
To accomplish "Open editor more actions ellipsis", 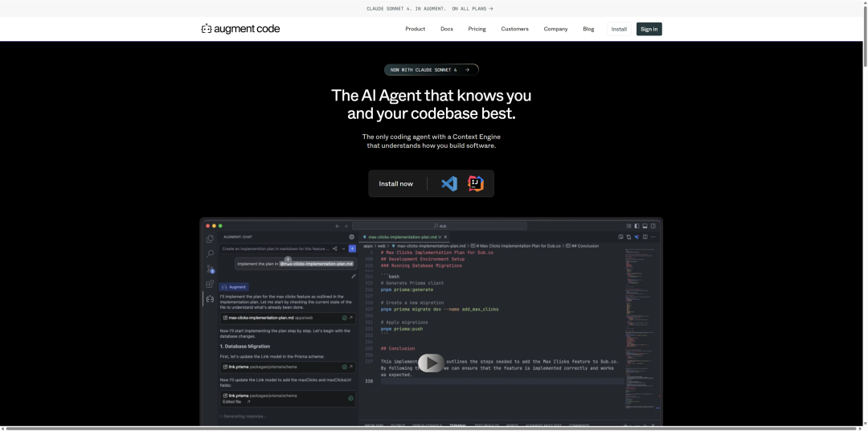I will coord(653,237).
